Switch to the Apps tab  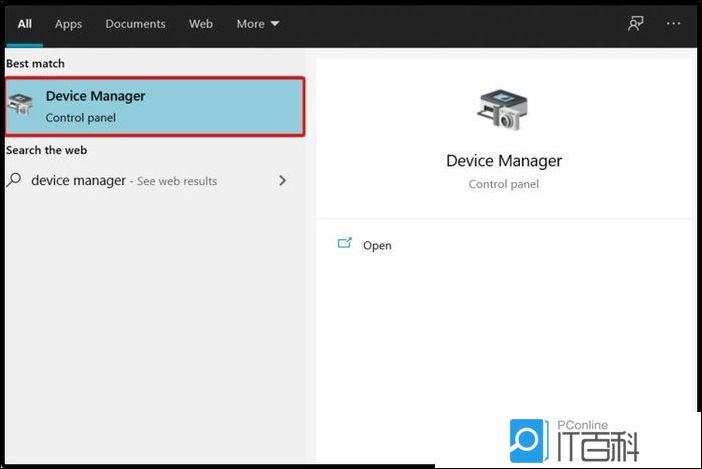click(69, 24)
